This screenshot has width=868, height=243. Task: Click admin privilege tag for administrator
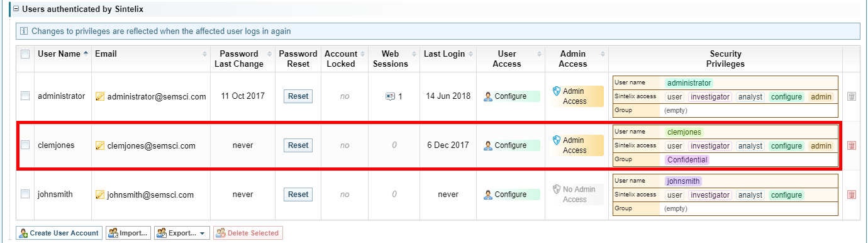821,97
